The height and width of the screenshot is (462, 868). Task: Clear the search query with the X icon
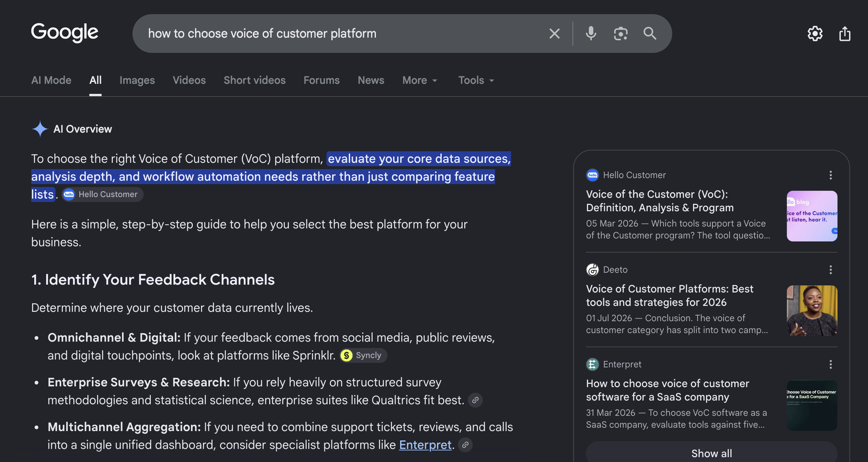554,34
